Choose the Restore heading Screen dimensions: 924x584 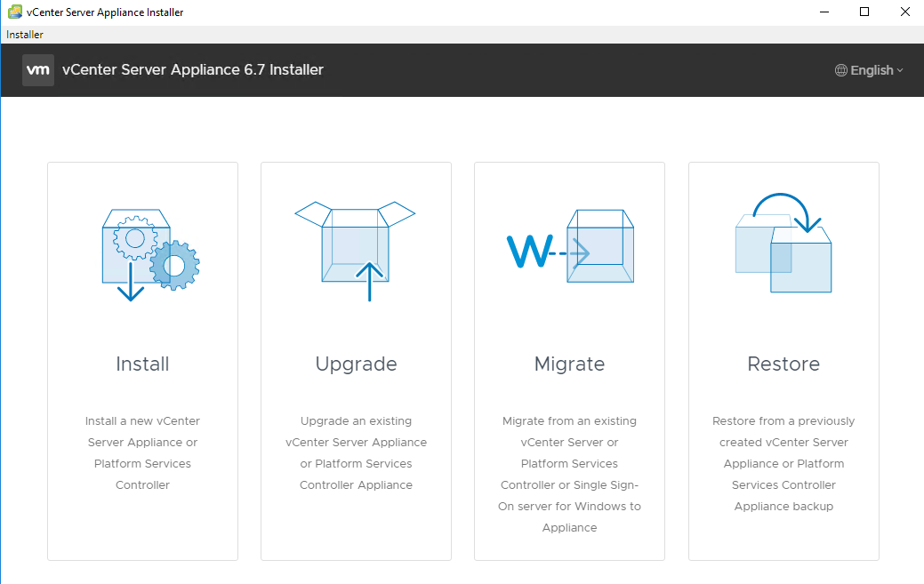coord(783,364)
